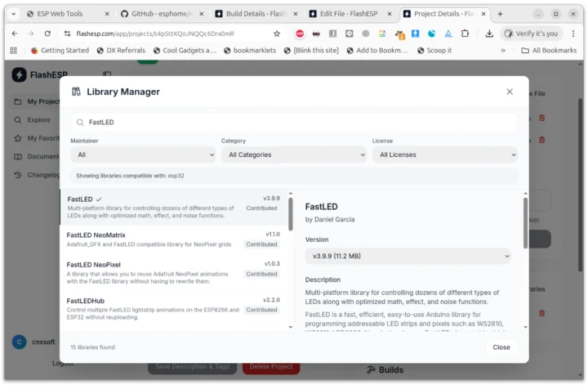The height and width of the screenshot is (385, 588).
Task: Open the Downloads icon
Action: tap(489, 34)
